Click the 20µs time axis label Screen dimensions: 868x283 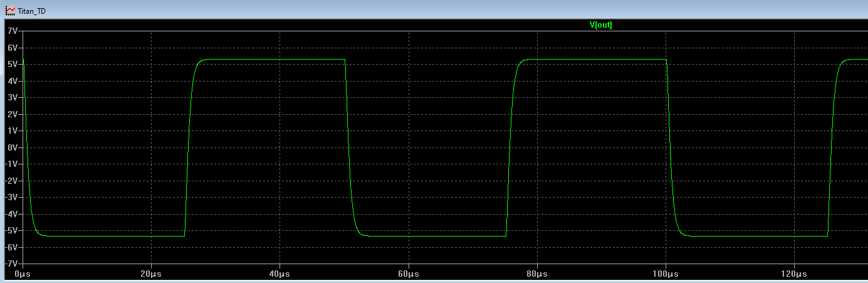151,275
